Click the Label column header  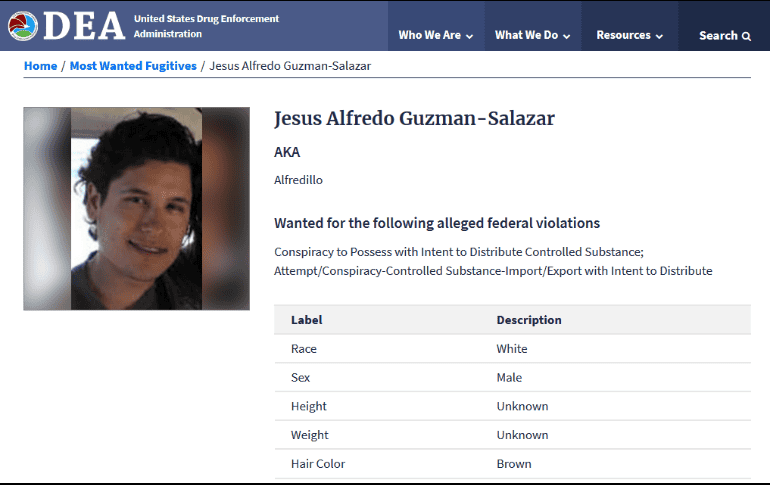(306, 320)
